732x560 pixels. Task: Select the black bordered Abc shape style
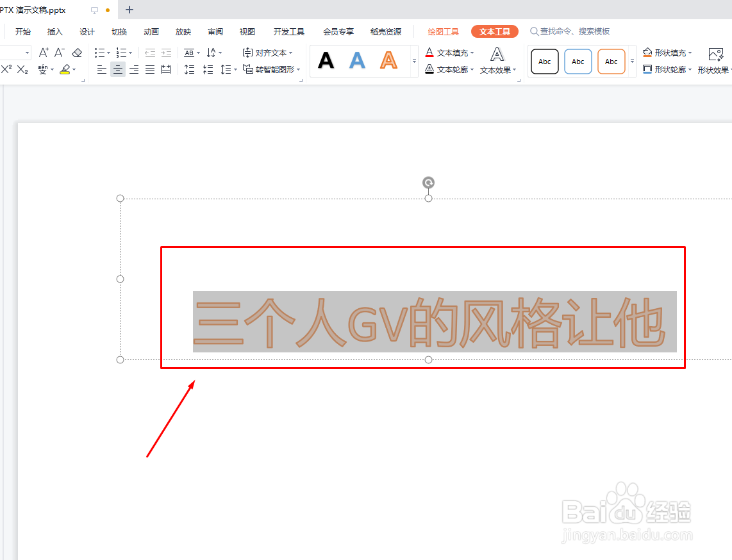(545, 62)
